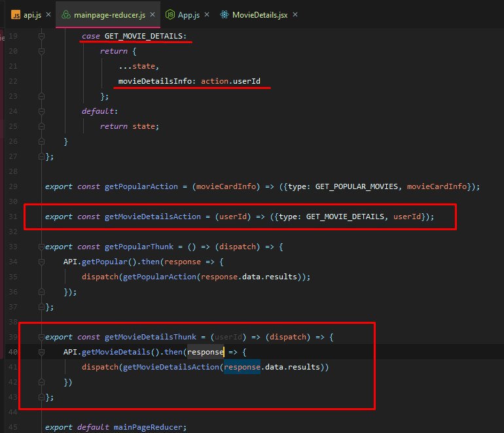Click the React icon on MovieDetails.jsx tab
Viewport: 504px width, 433px height.
pyautogui.click(x=225, y=14)
